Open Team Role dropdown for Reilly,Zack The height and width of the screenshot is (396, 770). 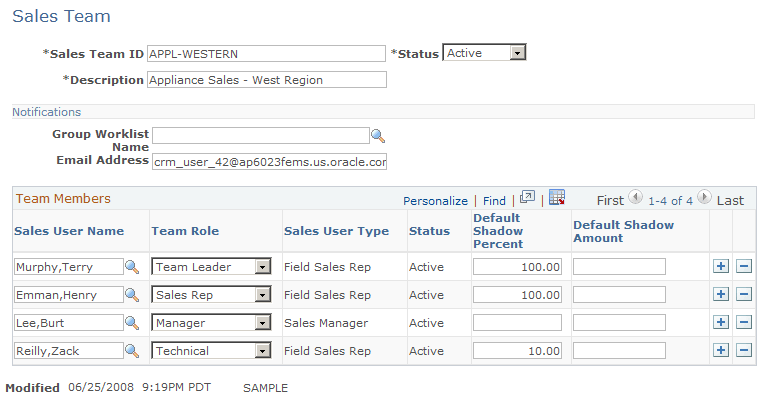click(x=211, y=351)
